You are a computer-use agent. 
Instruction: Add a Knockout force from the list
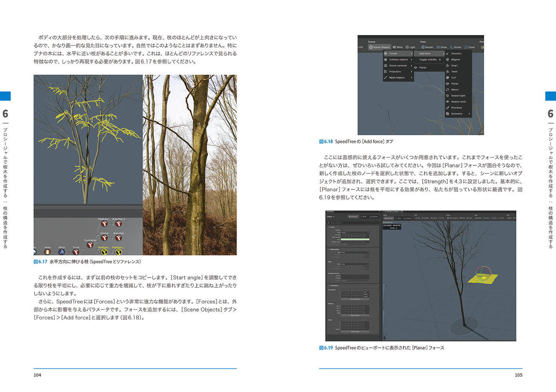point(458,107)
